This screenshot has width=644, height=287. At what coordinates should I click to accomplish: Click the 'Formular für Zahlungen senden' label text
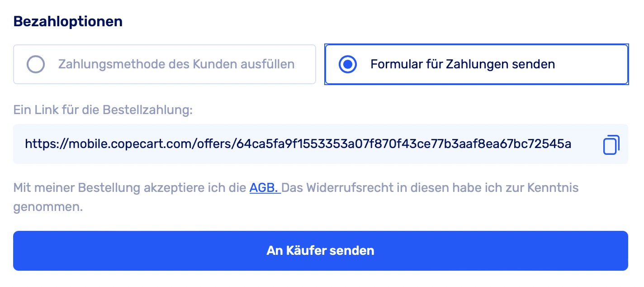coord(462,64)
